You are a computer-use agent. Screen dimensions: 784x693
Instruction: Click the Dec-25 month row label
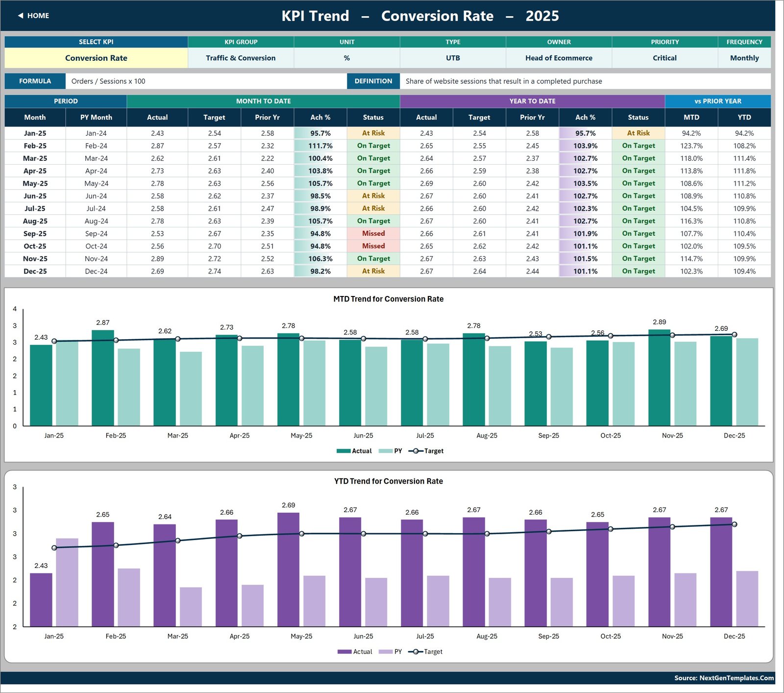click(x=35, y=271)
